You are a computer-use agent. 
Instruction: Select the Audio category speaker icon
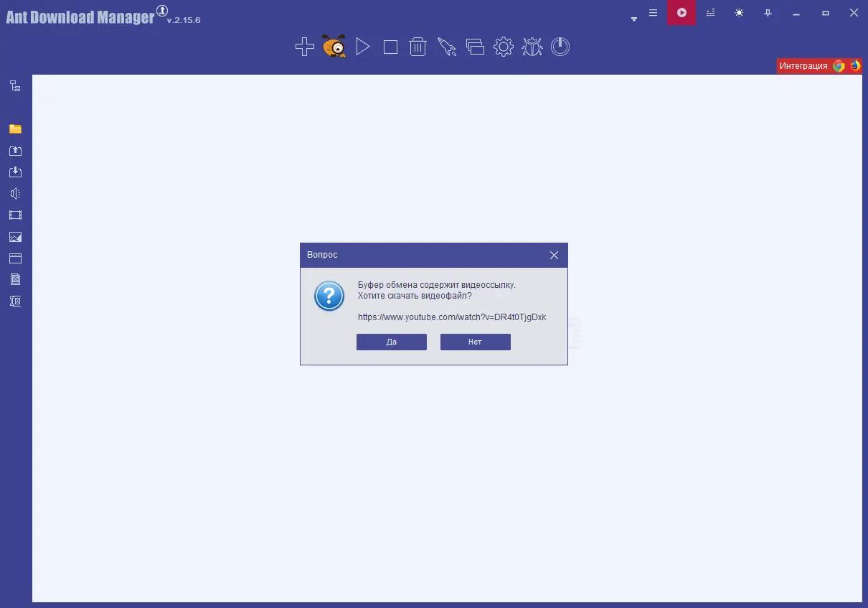click(x=15, y=193)
